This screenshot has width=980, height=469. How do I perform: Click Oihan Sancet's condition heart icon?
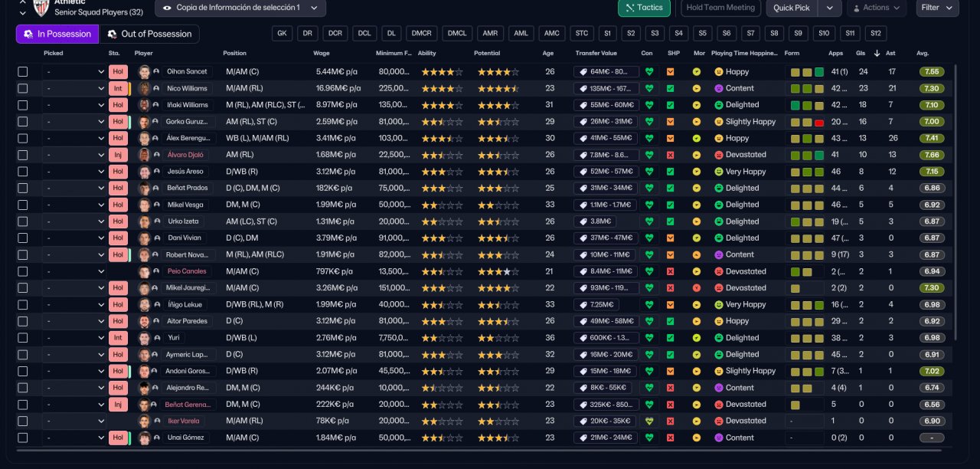click(x=649, y=72)
